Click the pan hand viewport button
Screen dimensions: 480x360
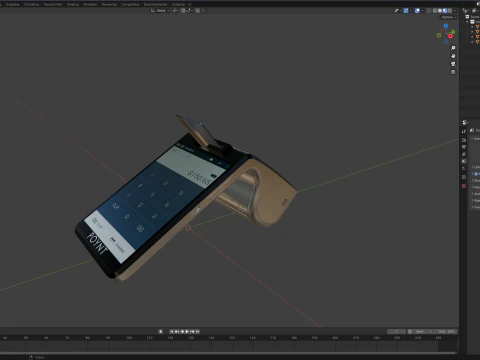453,56
